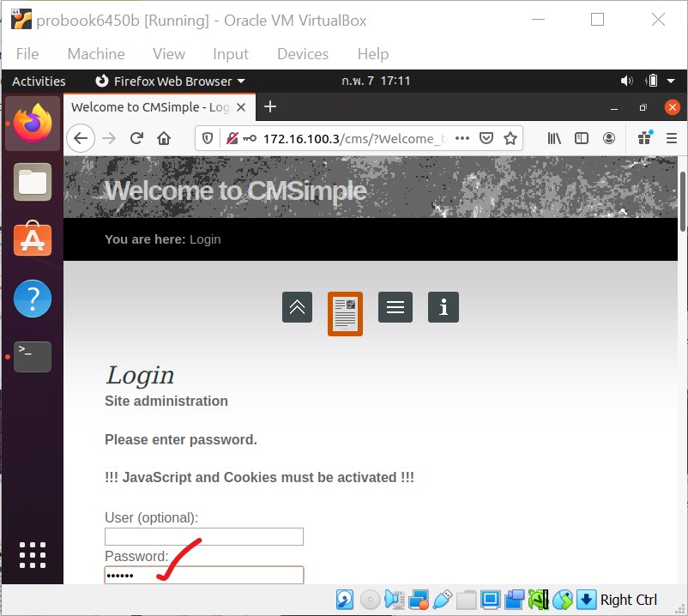Click the Password input field
688x616 pixels.
pyautogui.click(x=204, y=575)
